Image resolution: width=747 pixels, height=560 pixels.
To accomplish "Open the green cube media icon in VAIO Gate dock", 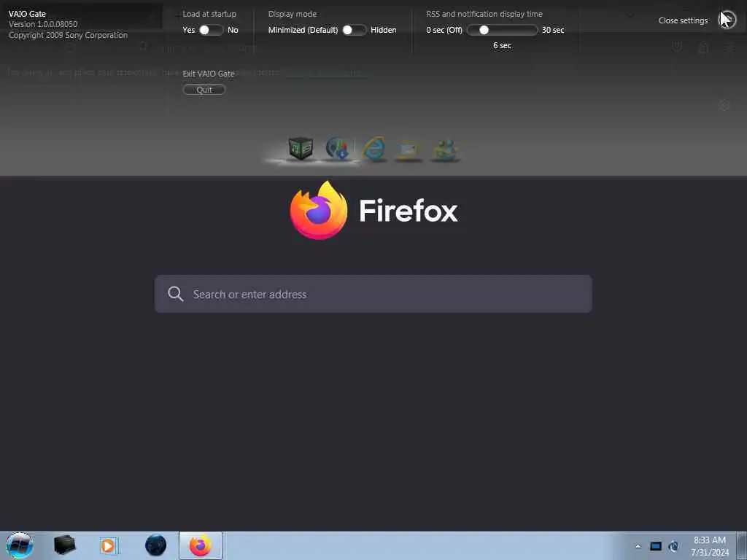I will 301,149.
